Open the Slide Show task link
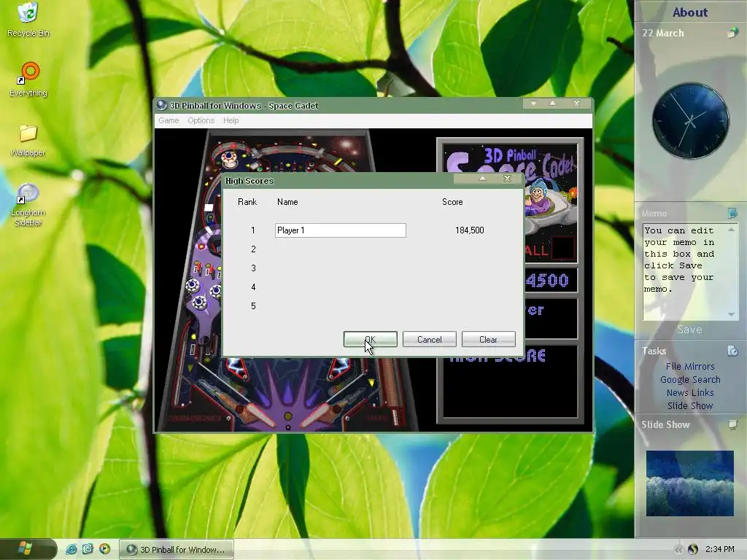This screenshot has width=747, height=560. click(x=690, y=405)
